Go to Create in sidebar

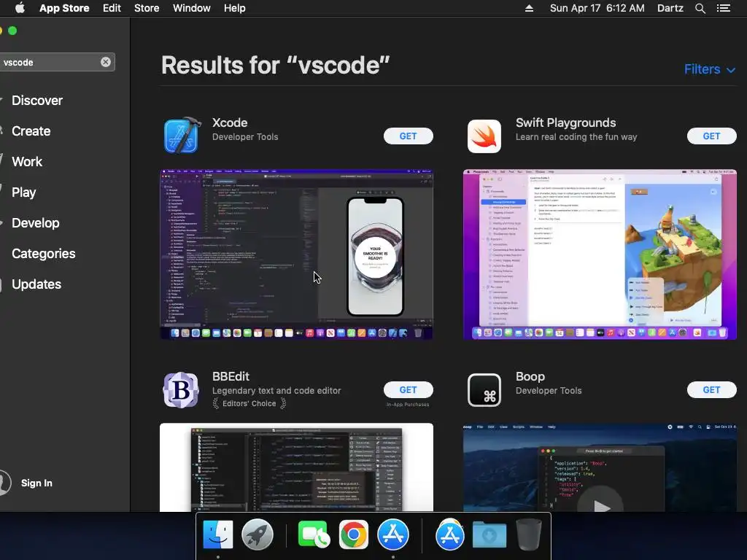(31, 131)
